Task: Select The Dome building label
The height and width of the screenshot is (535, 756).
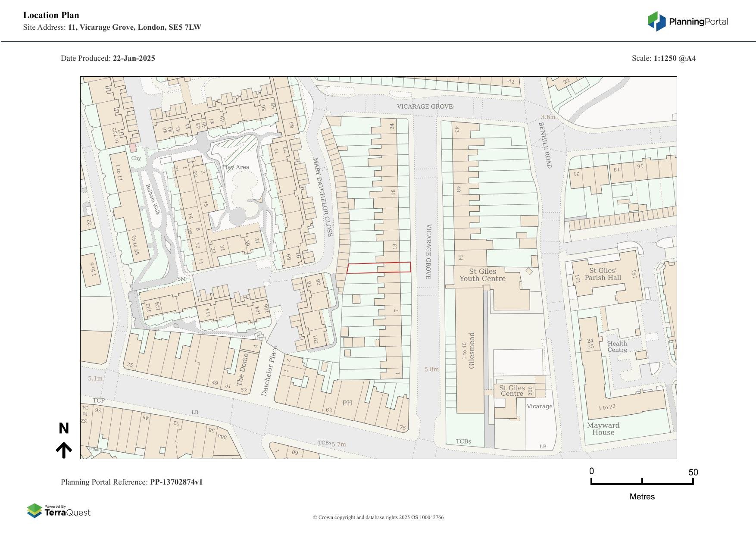Action: 243,369
